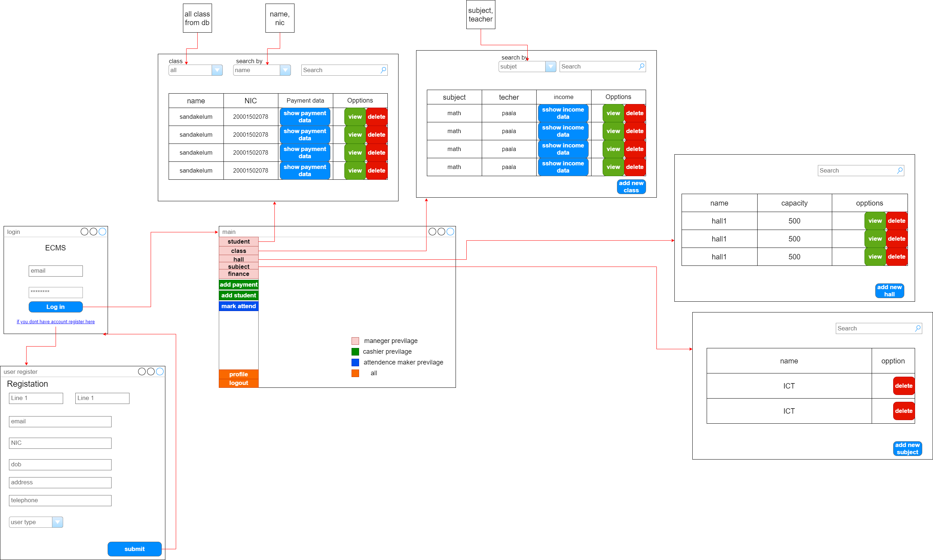This screenshot has width=933, height=560.
Task: Click Search field in hall panel
Action: pyautogui.click(x=861, y=170)
